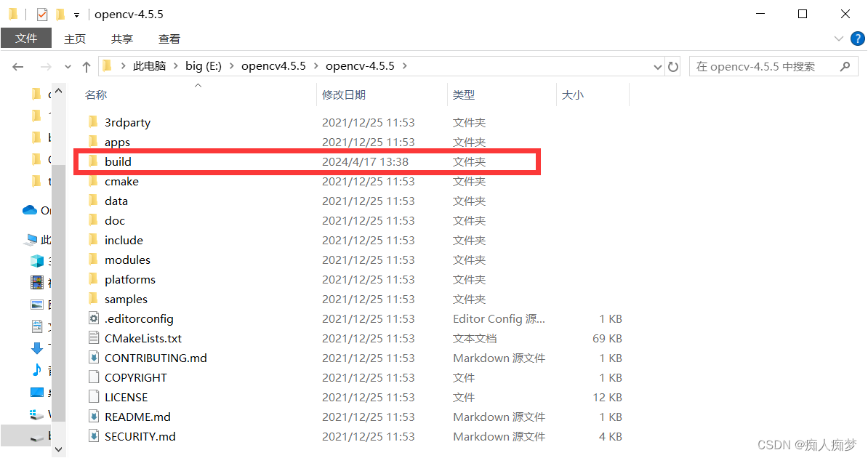Open the address bar history dropdown
Viewport: 868px width, 458px height.
pos(657,67)
